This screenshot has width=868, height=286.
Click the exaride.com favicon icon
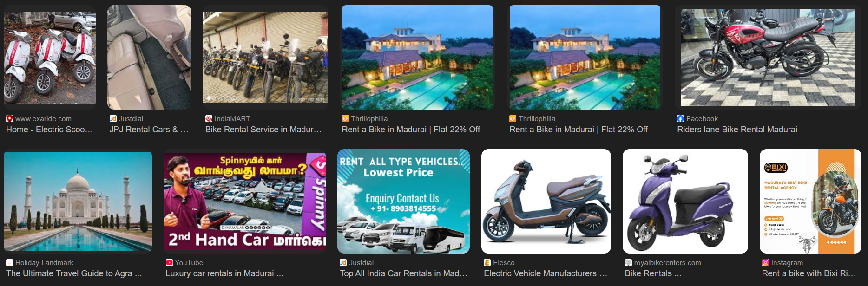click(x=9, y=119)
